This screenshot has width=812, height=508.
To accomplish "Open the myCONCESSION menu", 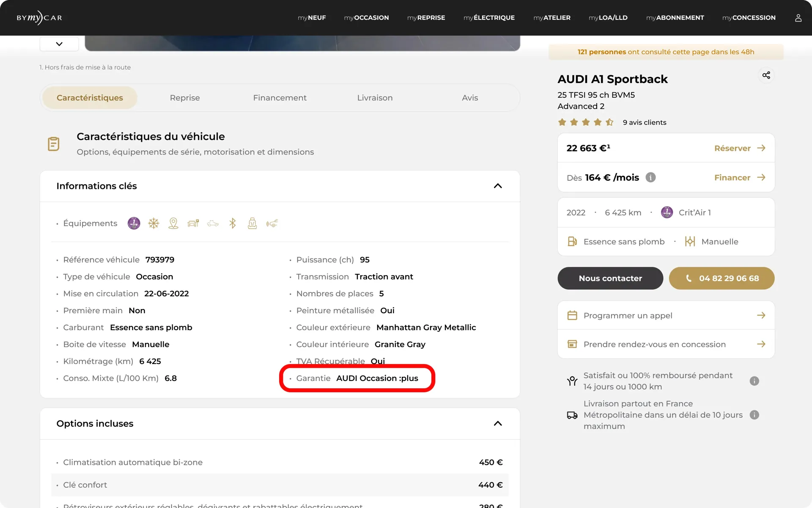I will tap(749, 18).
